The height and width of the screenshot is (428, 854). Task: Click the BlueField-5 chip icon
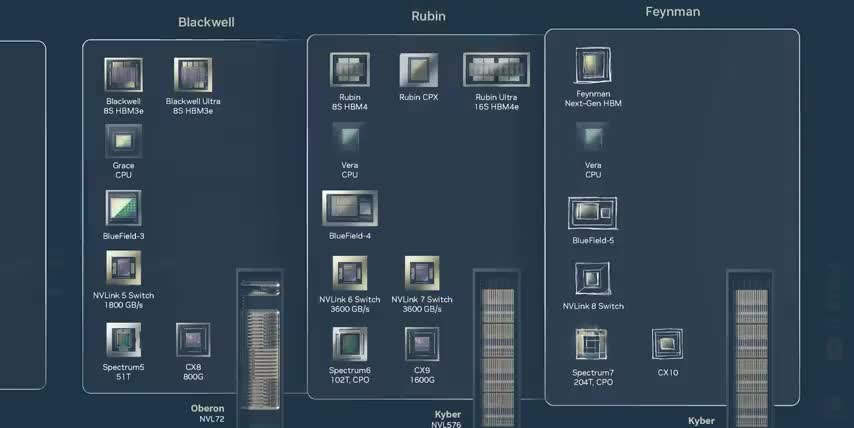(593, 213)
